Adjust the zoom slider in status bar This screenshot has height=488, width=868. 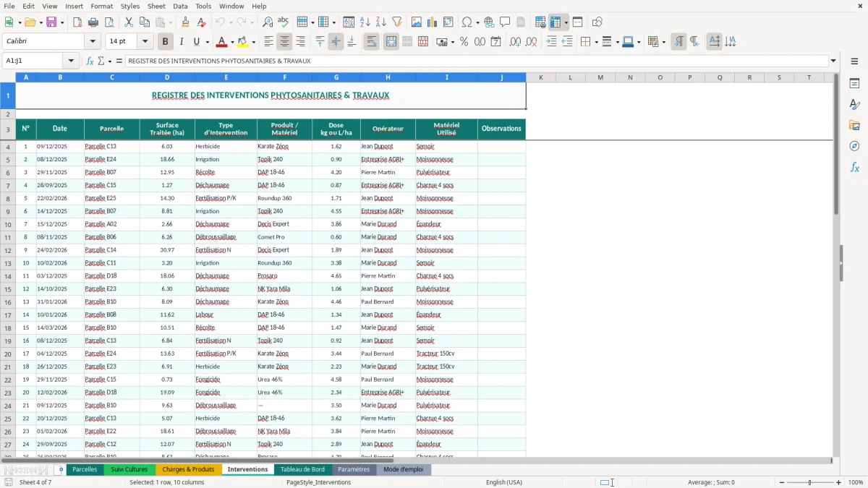point(809,482)
